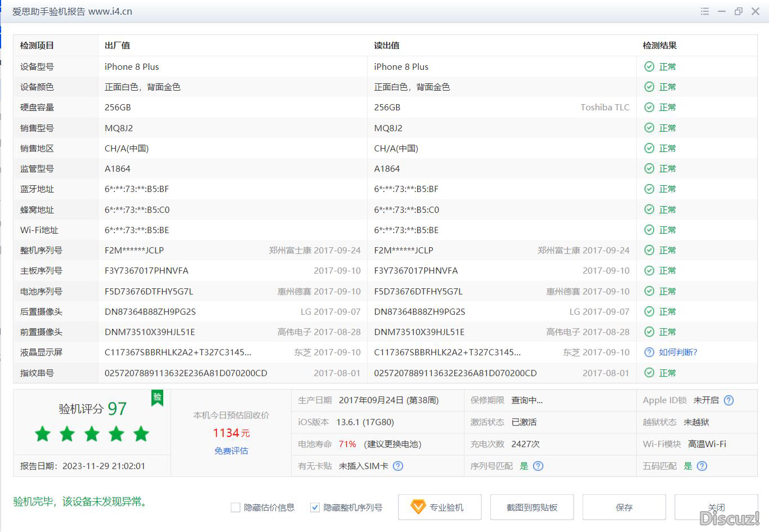Click the 出厂值 column header
This screenshot has width=769, height=532.
[x=117, y=46]
